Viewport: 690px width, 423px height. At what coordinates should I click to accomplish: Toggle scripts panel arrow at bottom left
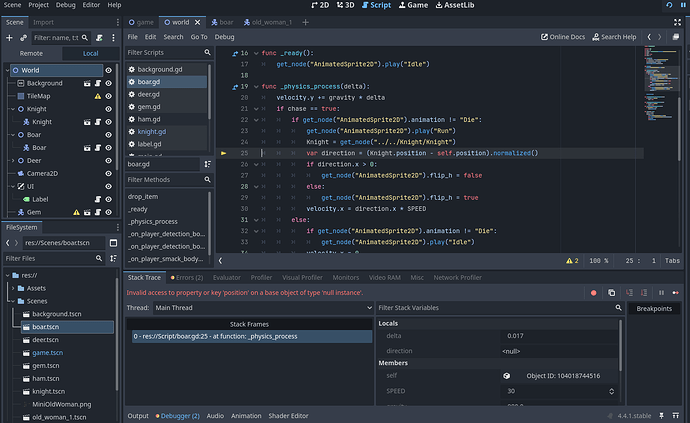pos(220,261)
